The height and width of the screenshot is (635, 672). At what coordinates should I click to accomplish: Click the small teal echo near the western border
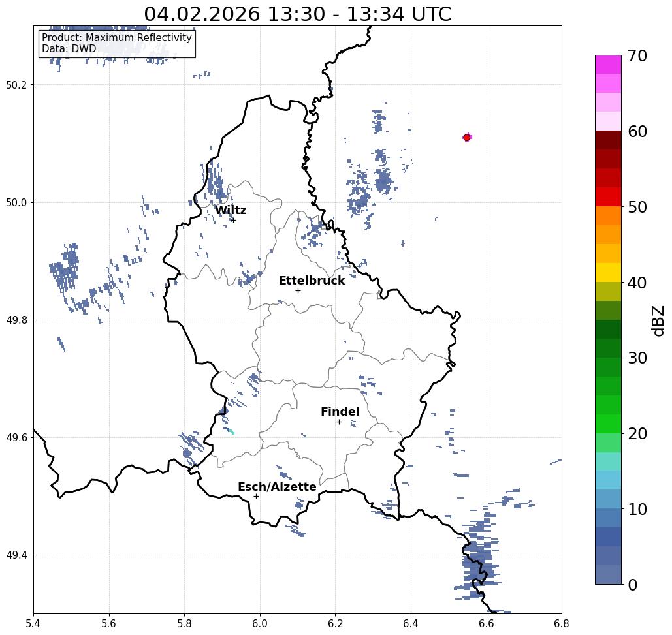click(231, 431)
